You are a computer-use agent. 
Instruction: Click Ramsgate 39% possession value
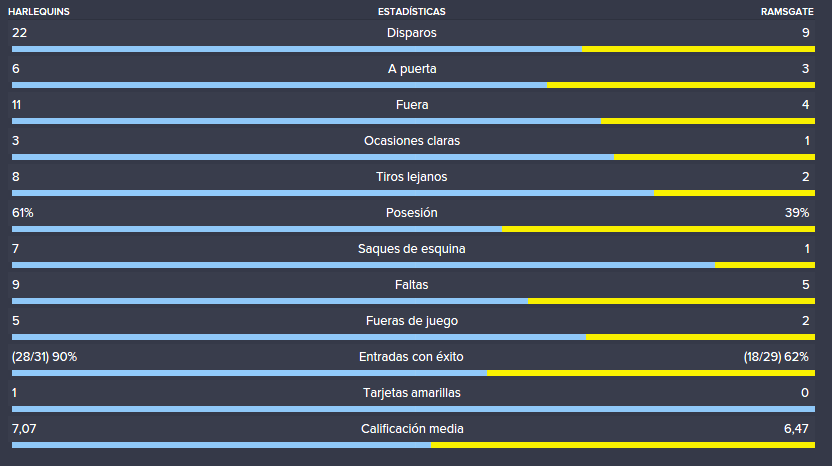[797, 213]
